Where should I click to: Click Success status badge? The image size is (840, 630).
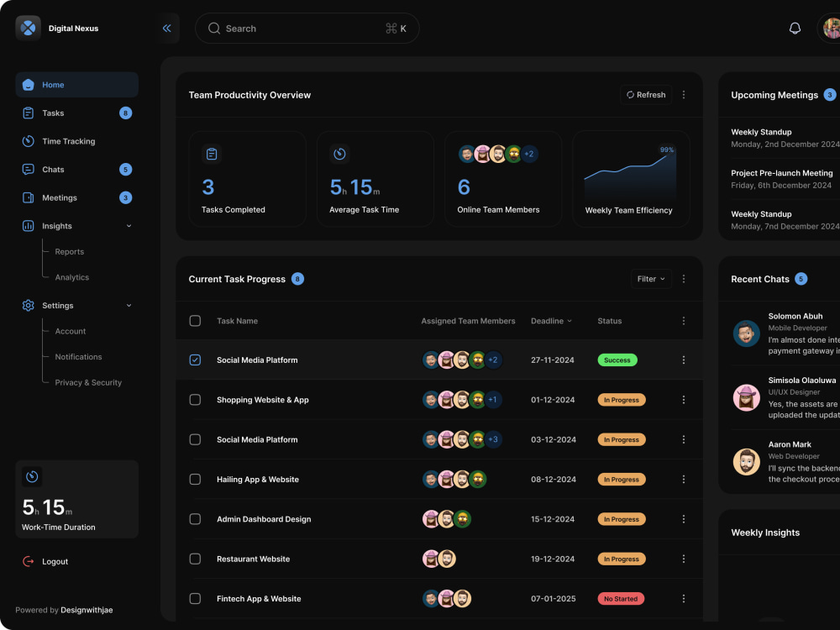pos(617,360)
